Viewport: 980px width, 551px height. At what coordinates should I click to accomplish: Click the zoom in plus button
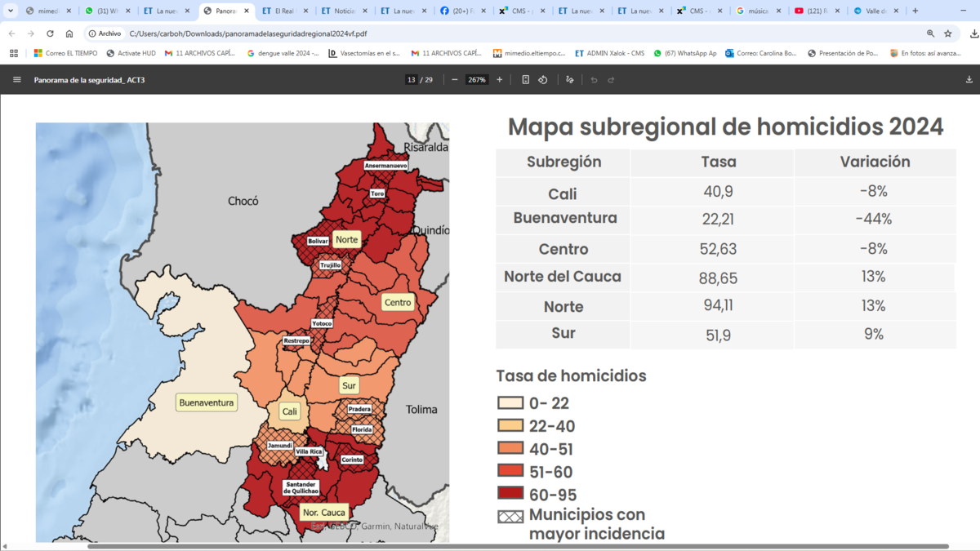point(500,80)
